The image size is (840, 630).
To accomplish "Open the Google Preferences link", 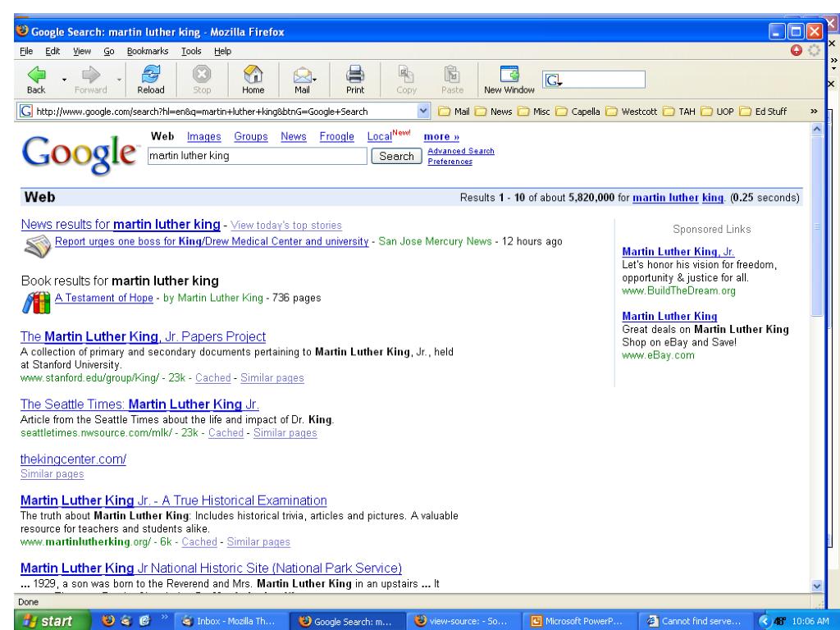I will (450, 162).
